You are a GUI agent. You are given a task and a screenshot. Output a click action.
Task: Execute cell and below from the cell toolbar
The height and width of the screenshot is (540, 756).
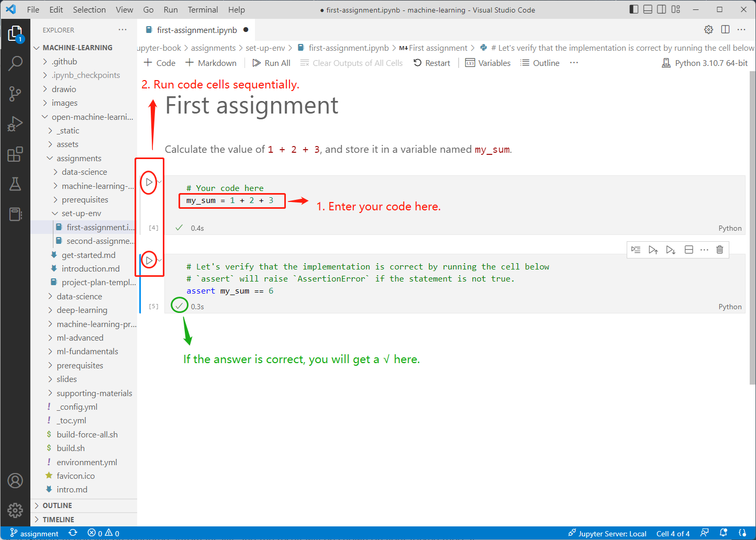pyautogui.click(x=671, y=250)
